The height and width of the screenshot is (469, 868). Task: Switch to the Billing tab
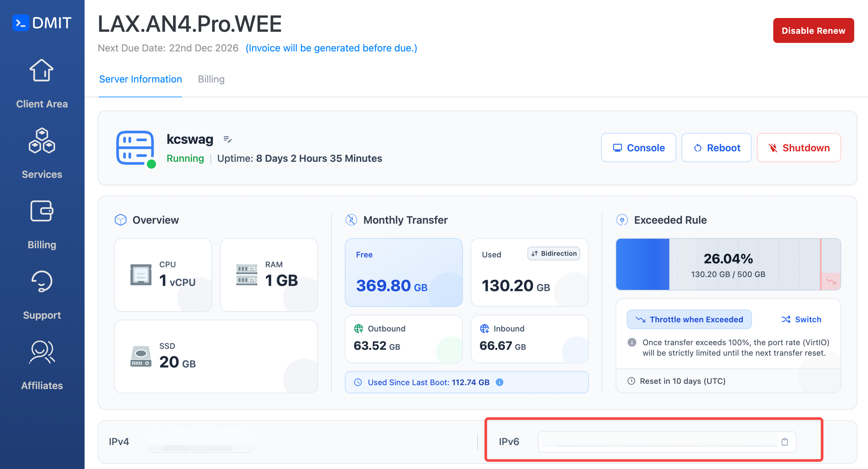point(211,79)
